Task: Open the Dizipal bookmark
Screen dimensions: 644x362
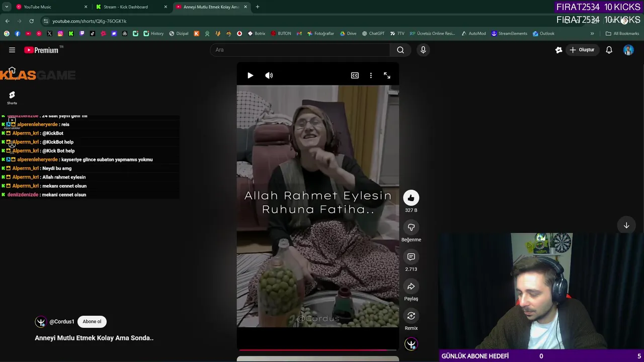Action: pyautogui.click(x=179, y=34)
